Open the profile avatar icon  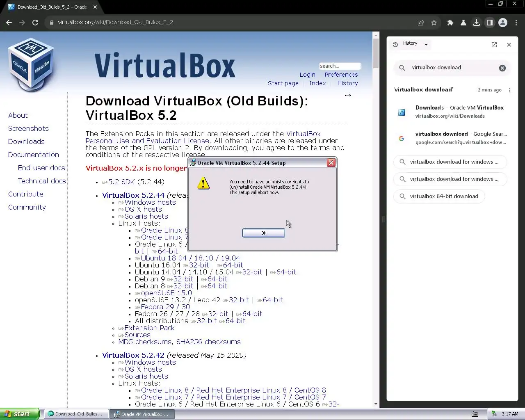[503, 23]
